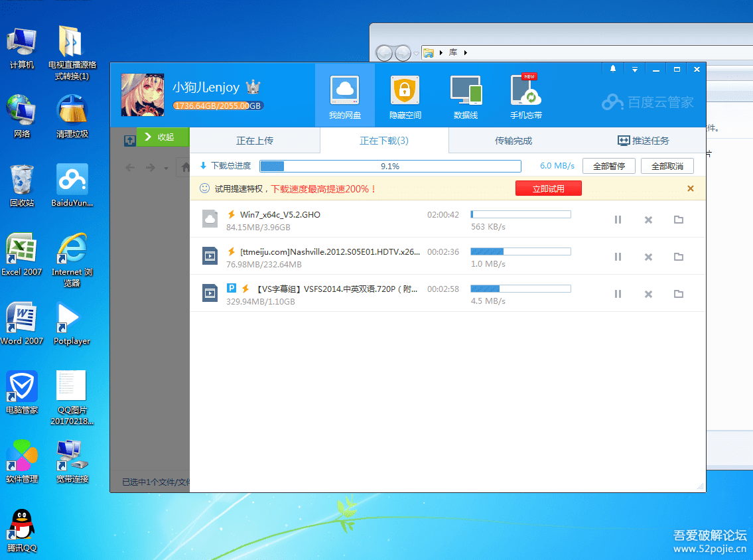Image resolution: width=753 pixels, height=560 pixels.
Task: Launch 腾讯QQ from the desktop
Action: [22, 531]
